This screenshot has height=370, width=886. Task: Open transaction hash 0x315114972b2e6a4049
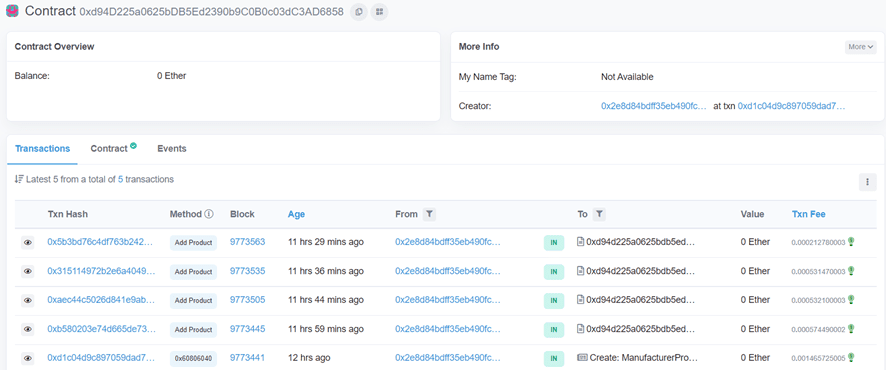click(x=101, y=271)
